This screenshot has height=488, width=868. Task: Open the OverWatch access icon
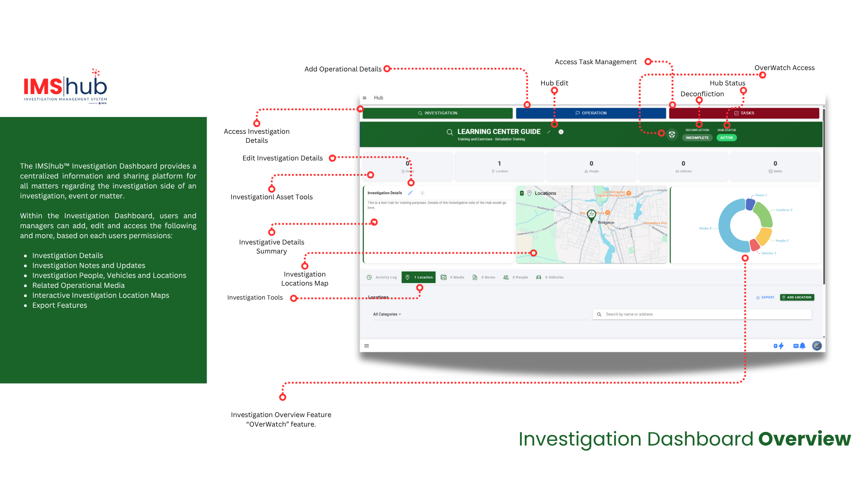[672, 135]
